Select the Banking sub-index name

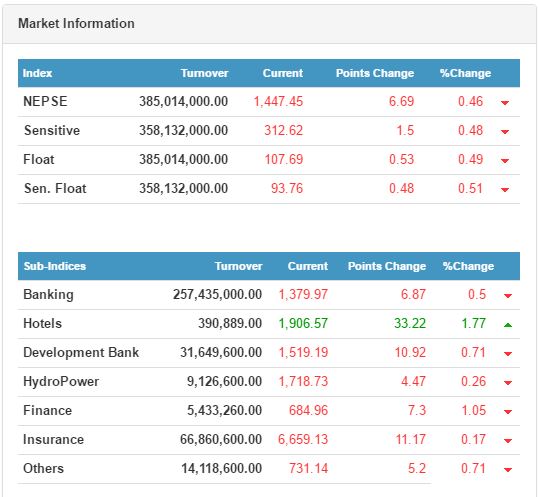48,295
